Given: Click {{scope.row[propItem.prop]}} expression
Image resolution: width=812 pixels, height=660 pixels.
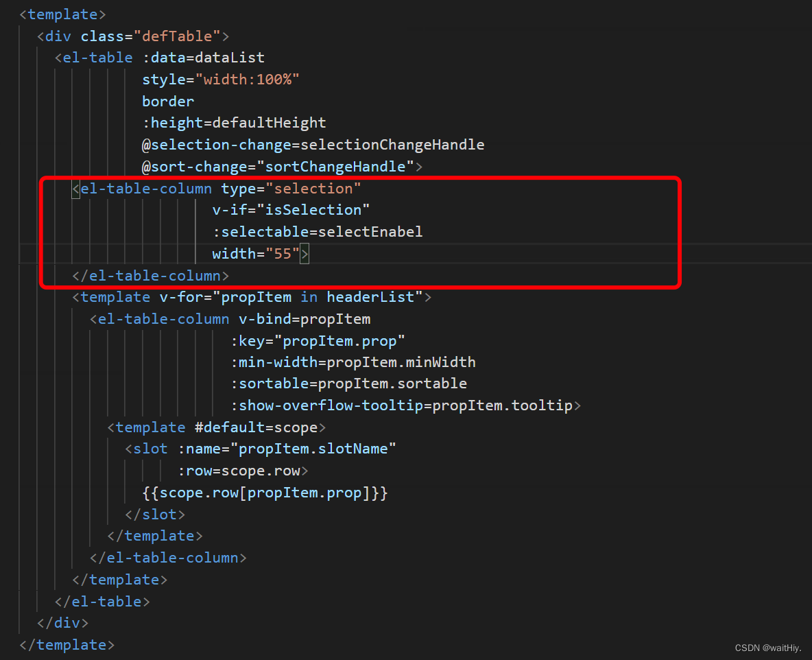Looking at the screenshot, I should 265,493.
